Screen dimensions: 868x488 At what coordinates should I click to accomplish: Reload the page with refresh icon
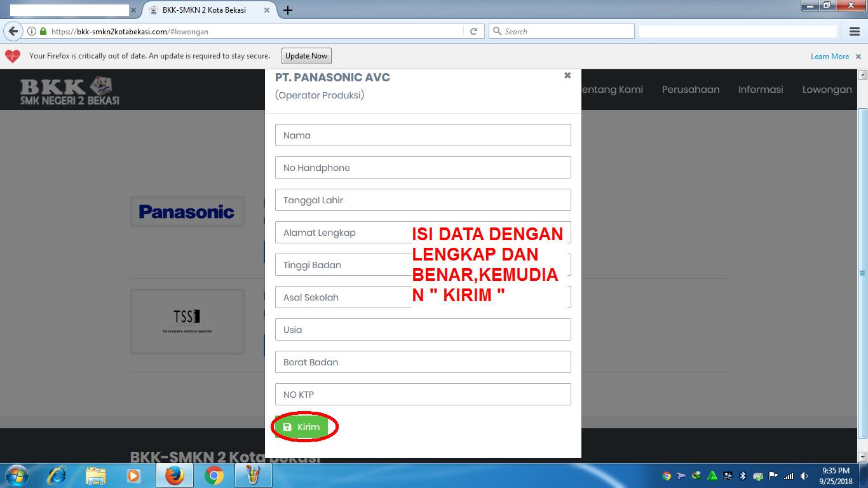473,31
